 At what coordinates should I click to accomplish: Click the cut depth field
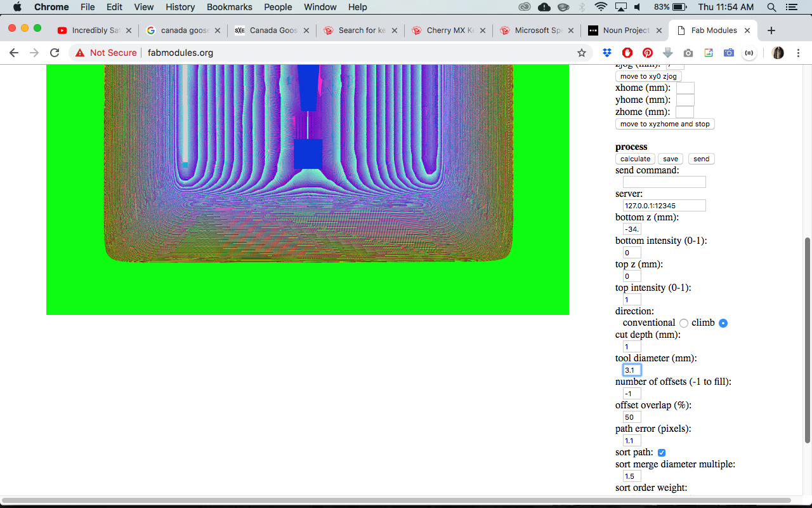click(x=632, y=347)
